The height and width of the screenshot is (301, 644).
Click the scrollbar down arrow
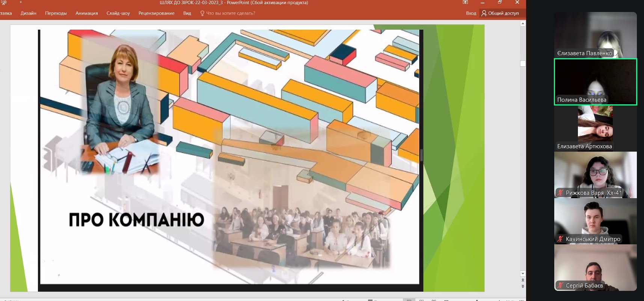523,274
